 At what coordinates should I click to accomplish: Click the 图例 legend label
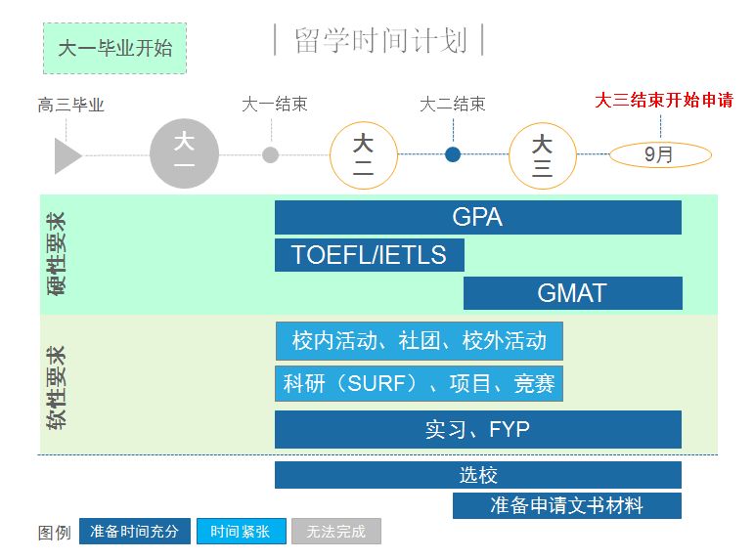(55, 532)
